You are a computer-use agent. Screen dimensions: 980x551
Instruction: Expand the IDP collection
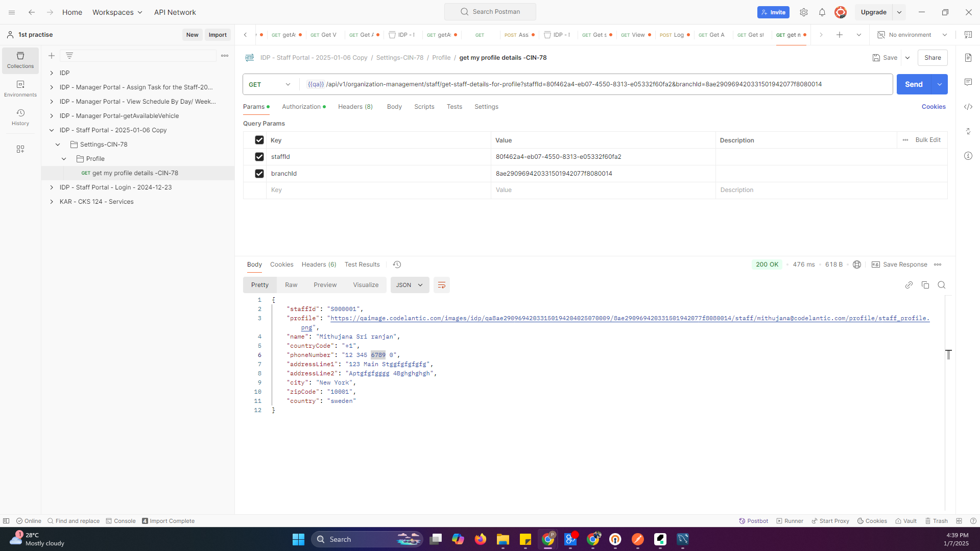point(52,73)
